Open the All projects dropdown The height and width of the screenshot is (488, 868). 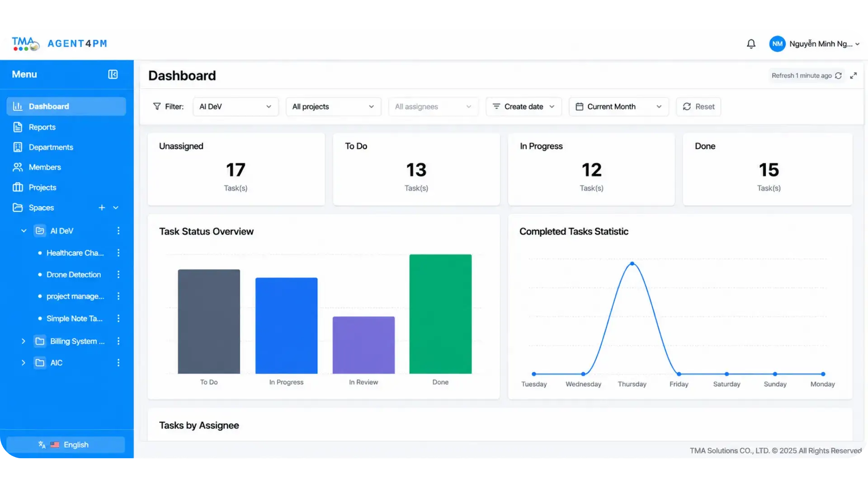334,107
